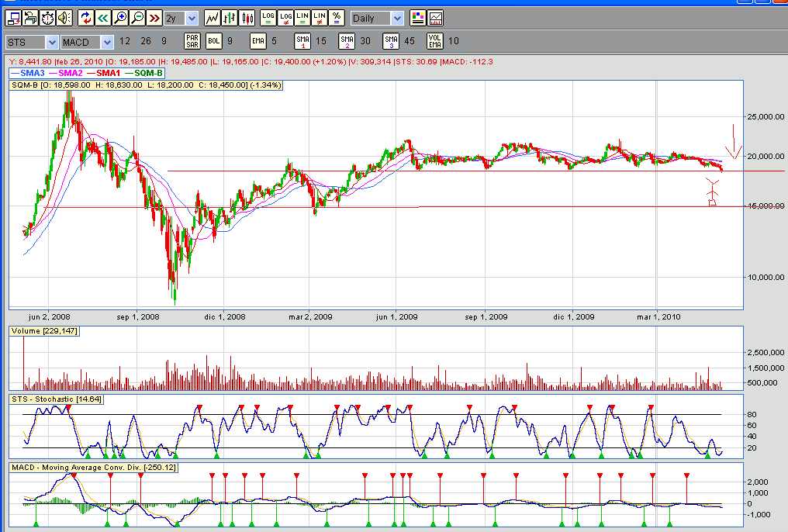Switch to line chart style

(x=212, y=17)
